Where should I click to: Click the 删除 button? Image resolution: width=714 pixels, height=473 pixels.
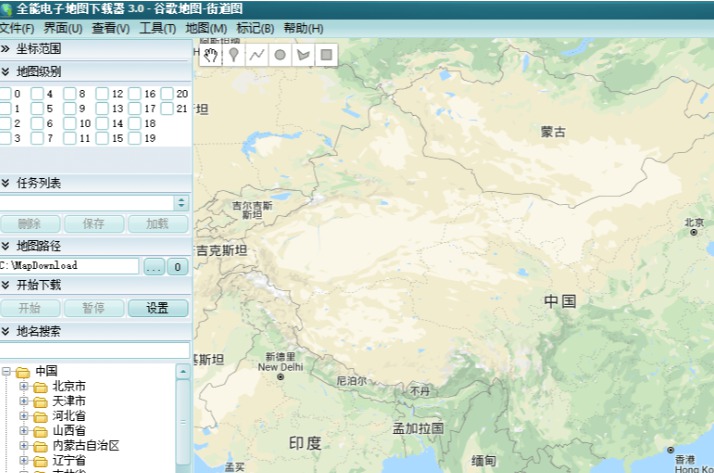click(x=30, y=224)
